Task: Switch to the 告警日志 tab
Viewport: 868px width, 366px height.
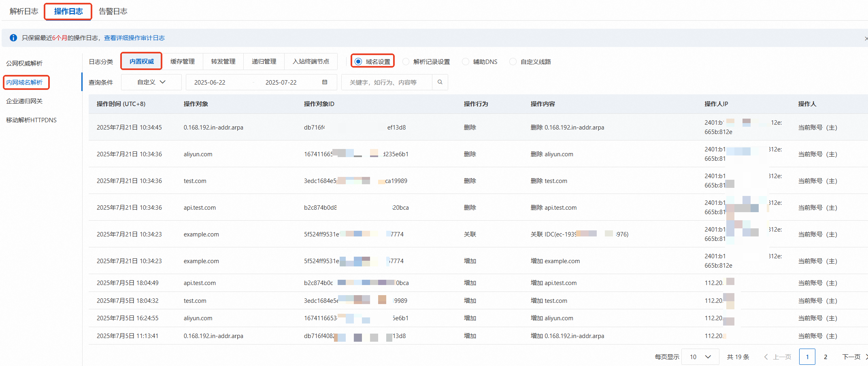Action: (x=113, y=11)
